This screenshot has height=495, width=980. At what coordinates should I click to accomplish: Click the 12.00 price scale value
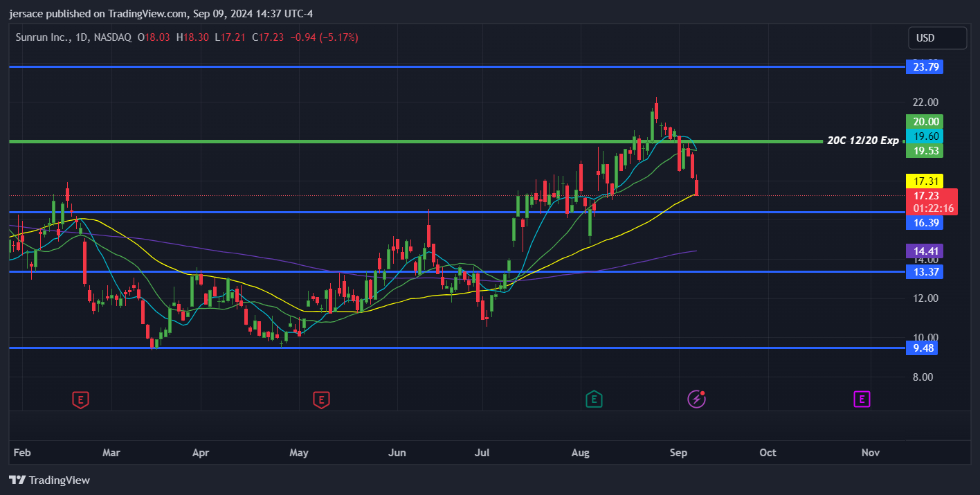(x=925, y=298)
